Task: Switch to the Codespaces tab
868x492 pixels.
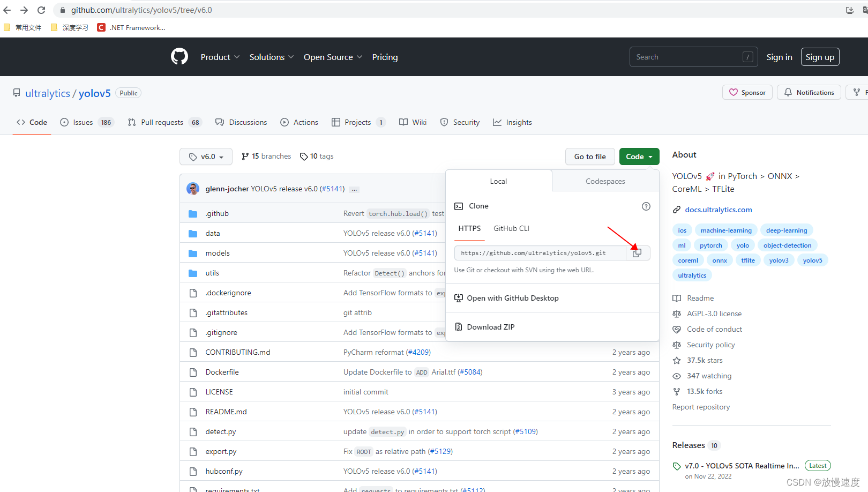Action: tap(605, 181)
